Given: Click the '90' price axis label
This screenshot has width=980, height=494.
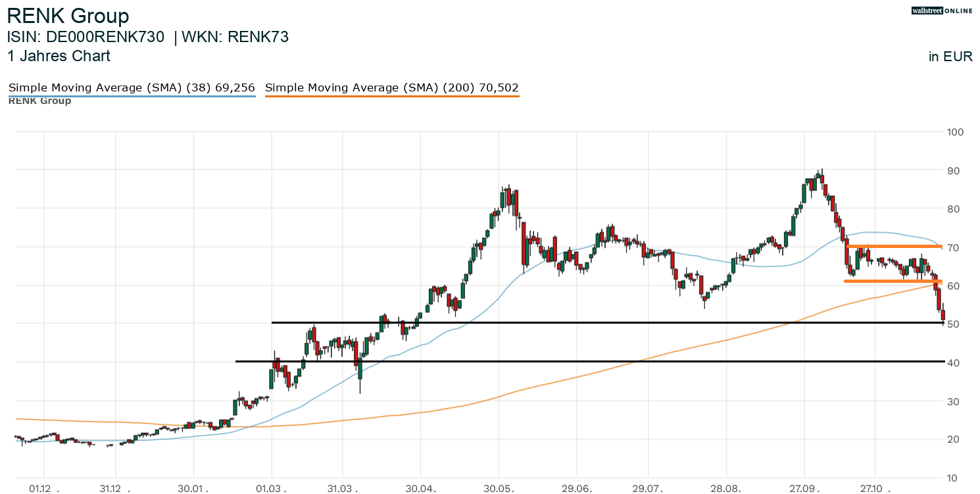Looking at the screenshot, I should pyautogui.click(x=953, y=171).
